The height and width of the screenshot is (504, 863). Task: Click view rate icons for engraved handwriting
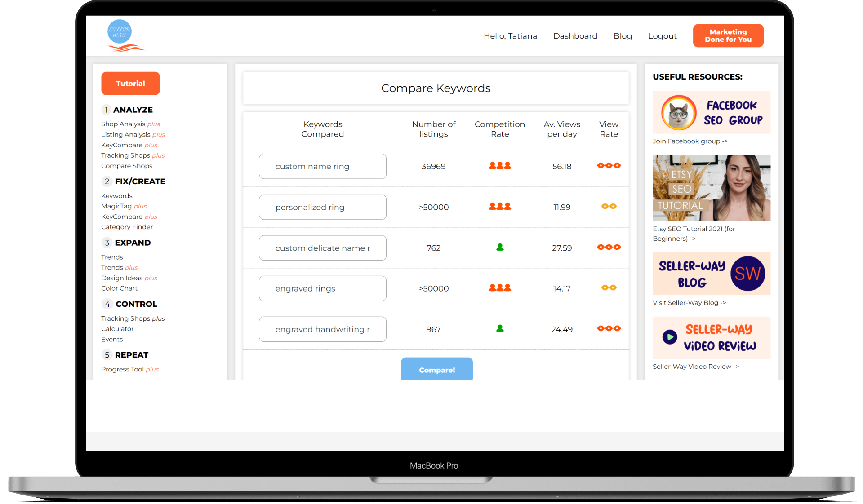click(x=609, y=328)
